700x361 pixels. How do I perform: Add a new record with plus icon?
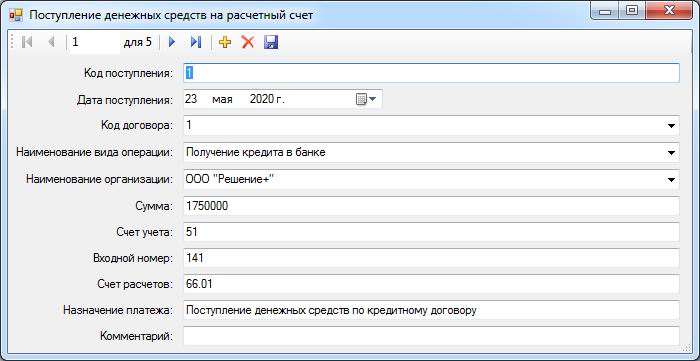[225, 42]
